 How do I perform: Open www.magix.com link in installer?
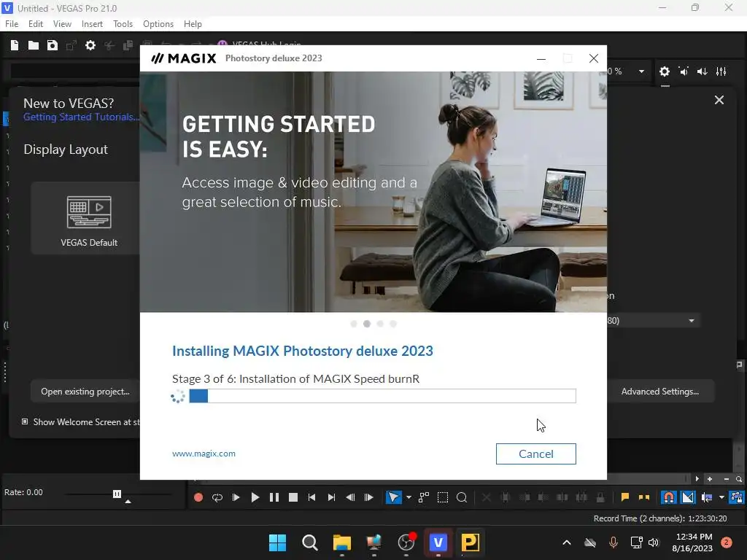tap(204, 454)
